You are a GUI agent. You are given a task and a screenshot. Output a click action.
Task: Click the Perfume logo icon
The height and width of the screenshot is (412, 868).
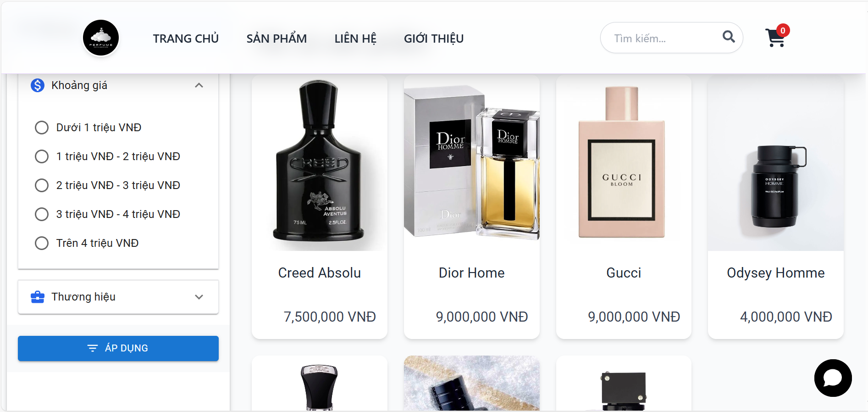coord(101,38)
